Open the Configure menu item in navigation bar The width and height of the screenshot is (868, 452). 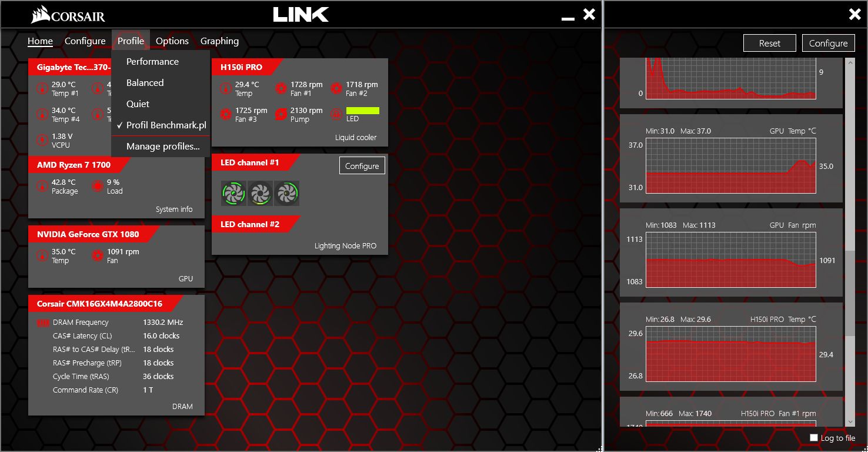point(85,41)
